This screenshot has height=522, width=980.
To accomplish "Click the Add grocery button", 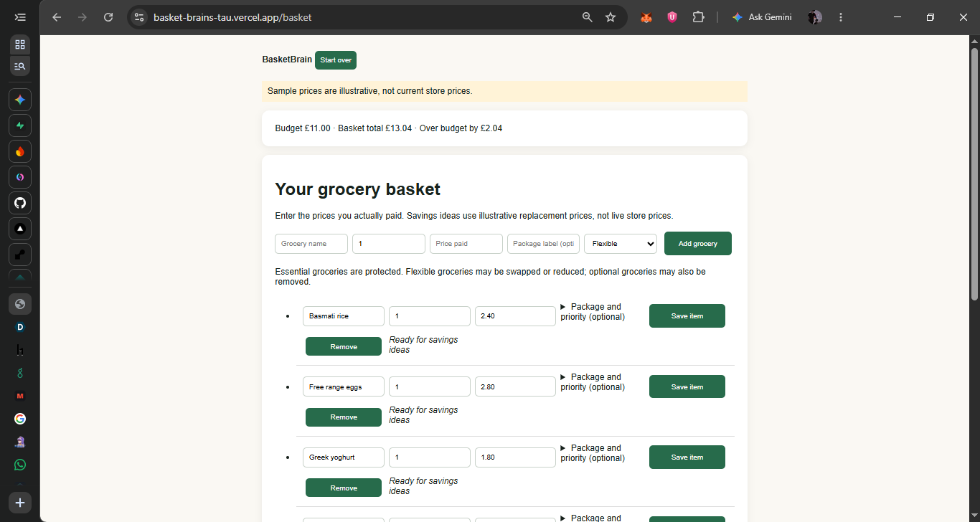I will point(698,244).
